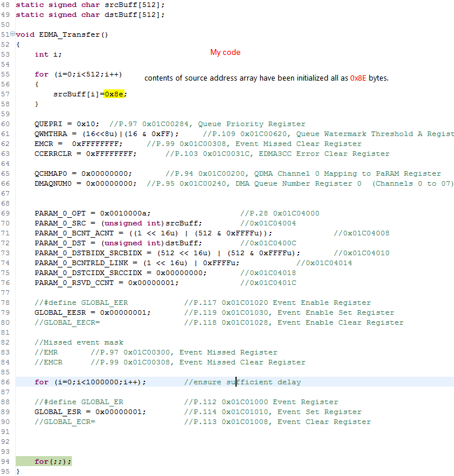Click line number 69 in the gutter
The height and width of the screenshot is (476, 454).
click(x=5, y=213)
